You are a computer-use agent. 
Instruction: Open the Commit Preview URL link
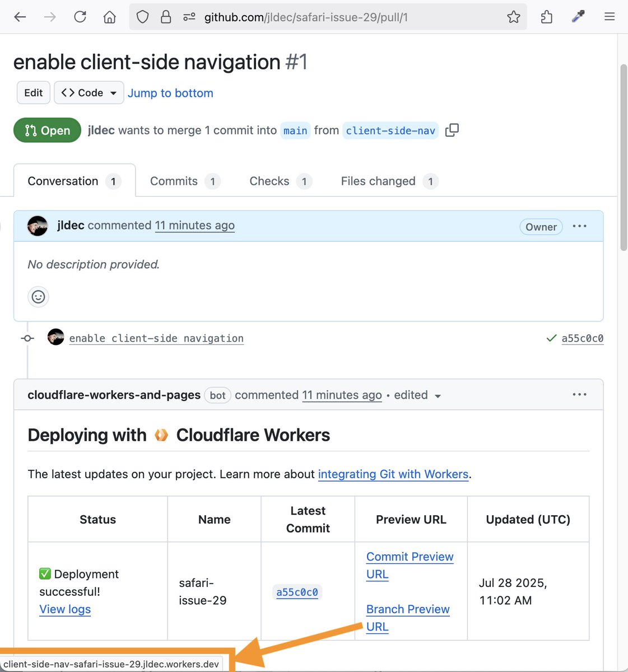tap(410, 565)
